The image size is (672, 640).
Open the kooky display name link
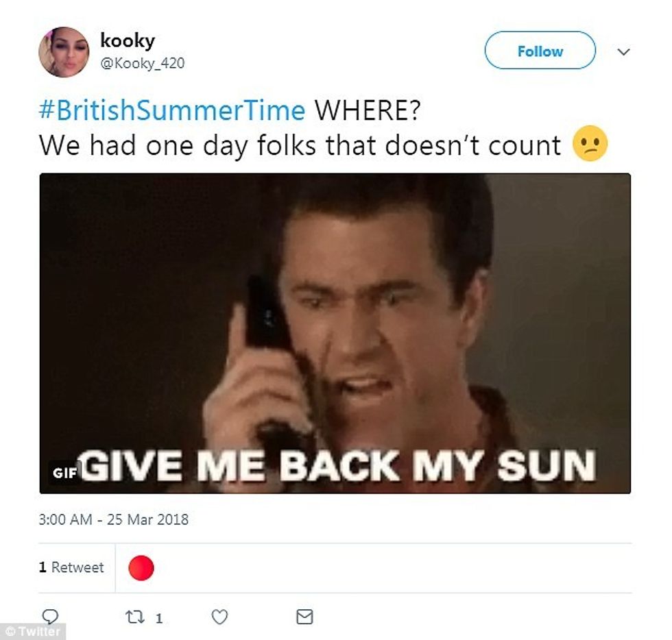128,40
